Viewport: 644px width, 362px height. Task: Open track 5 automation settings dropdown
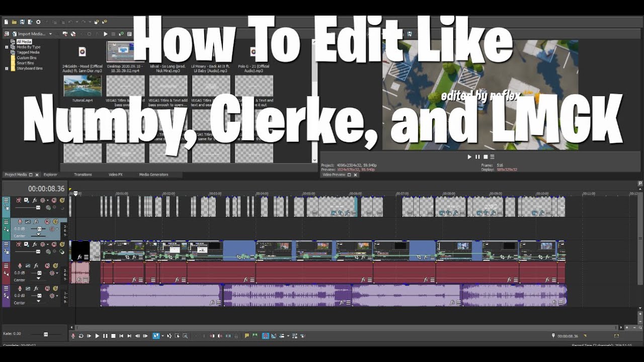[57, 296]
